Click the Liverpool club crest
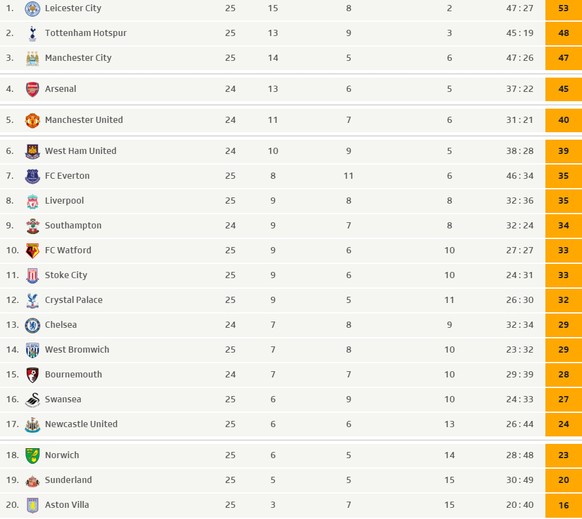This screenshot has width=582, height=519. click(32, 201)
